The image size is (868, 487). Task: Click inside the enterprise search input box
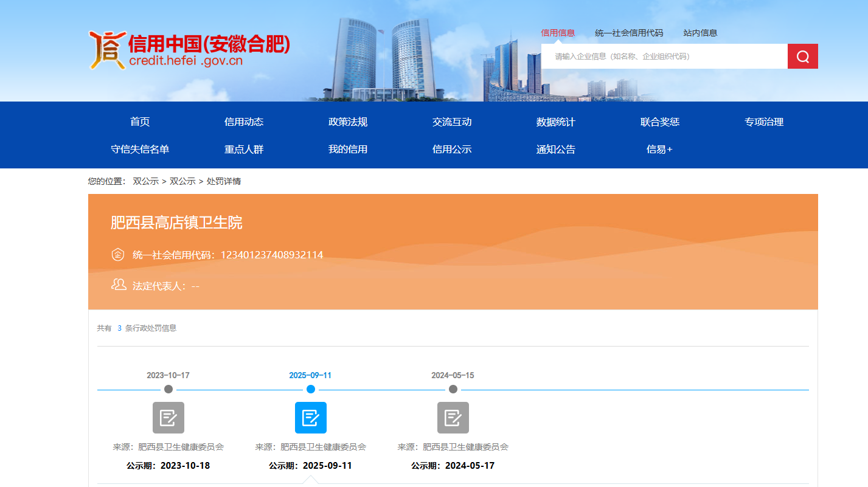[663, 56]
